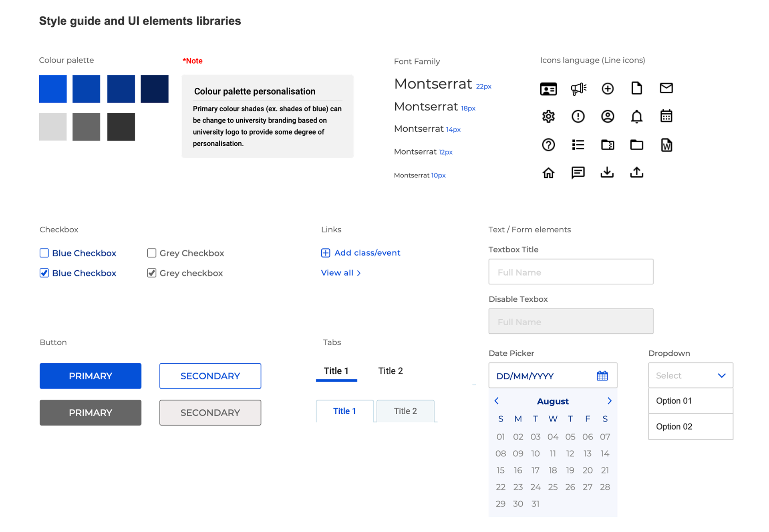Go to next month after August

click(609, 401)
